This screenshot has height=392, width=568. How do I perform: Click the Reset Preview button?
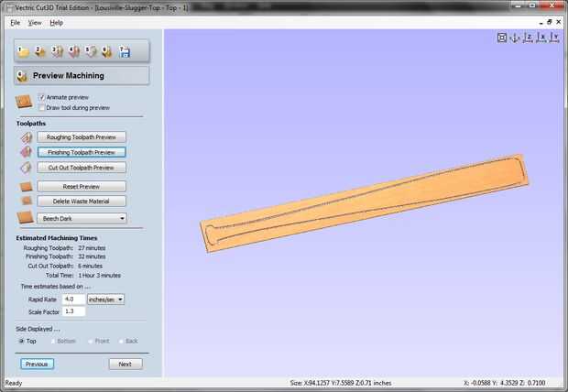[82, 187]
